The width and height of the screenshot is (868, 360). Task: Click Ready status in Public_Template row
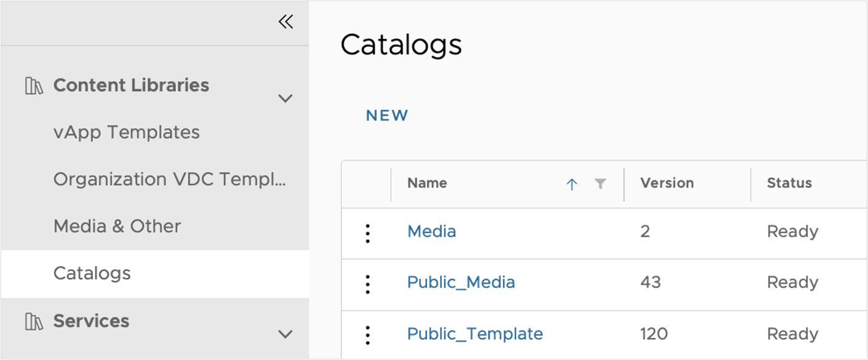[792, 334]
